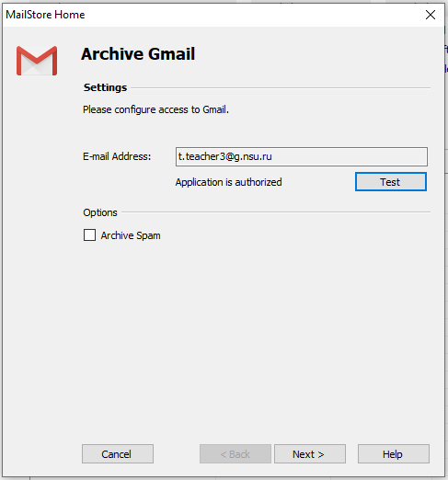Click the 'Application is authorized' status text
Image resolution: width=448 pixels, height=480 pixels.
[x=228, y=182]
